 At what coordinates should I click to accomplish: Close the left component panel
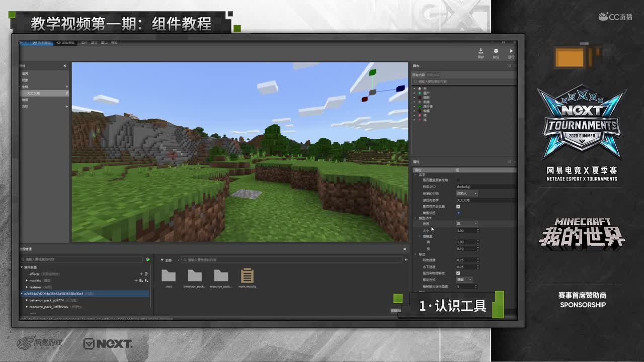[x=65, y=66]
